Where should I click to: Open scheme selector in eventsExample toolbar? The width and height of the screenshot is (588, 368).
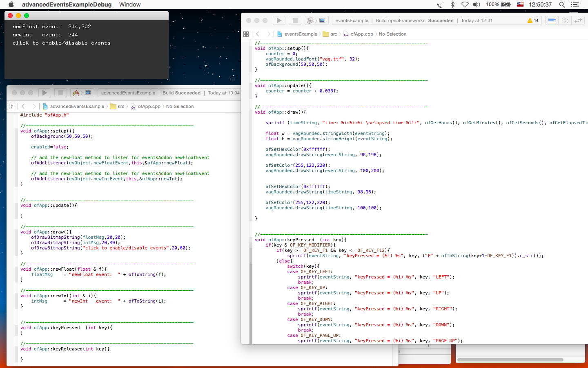coord(311,20)
